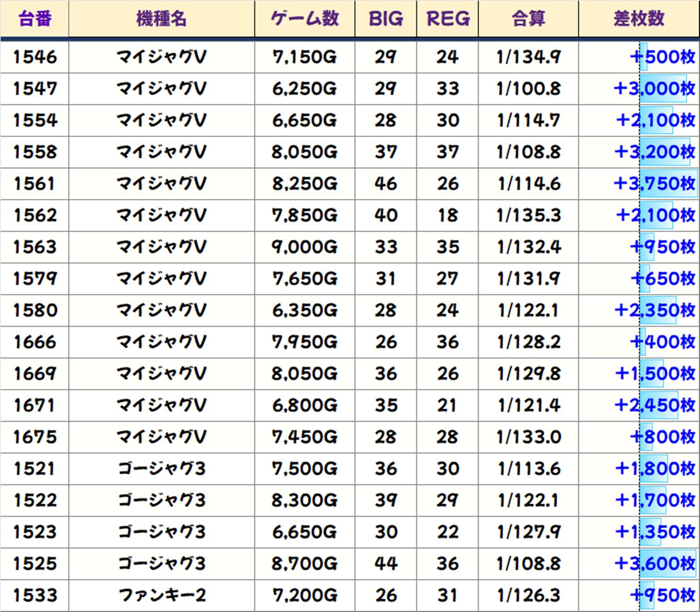Select REG count 18 cell
This screenshot has height=612, width=700.
[448, 215]
